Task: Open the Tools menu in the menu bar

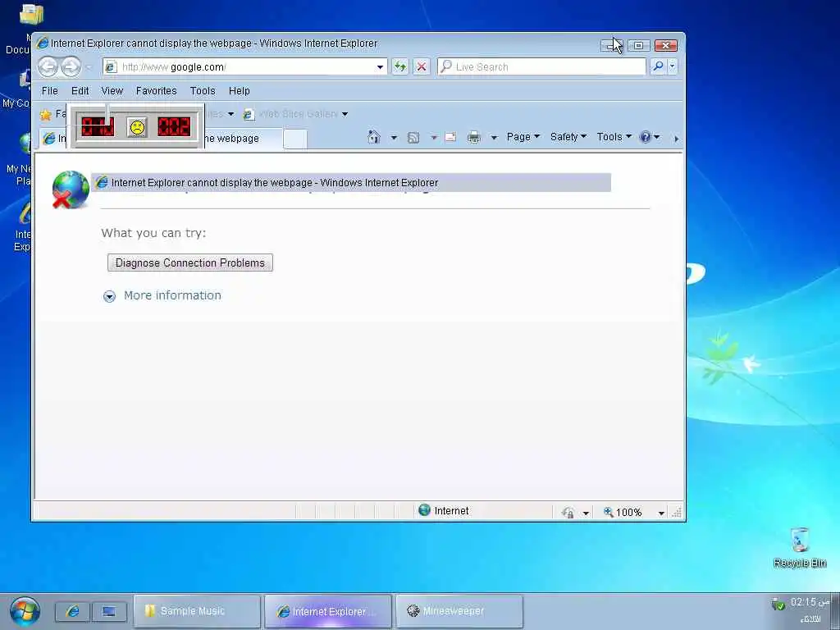Action: click(203, 91)
